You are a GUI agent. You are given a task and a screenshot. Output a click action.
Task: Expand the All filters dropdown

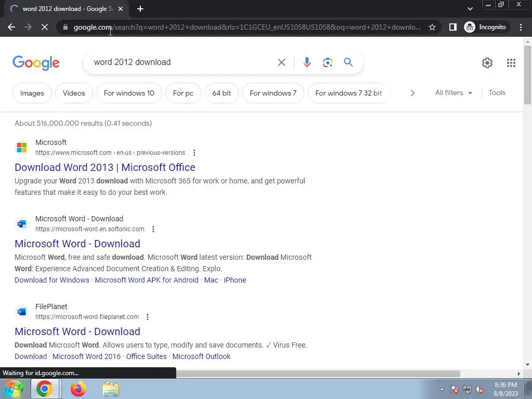[454, 92]
